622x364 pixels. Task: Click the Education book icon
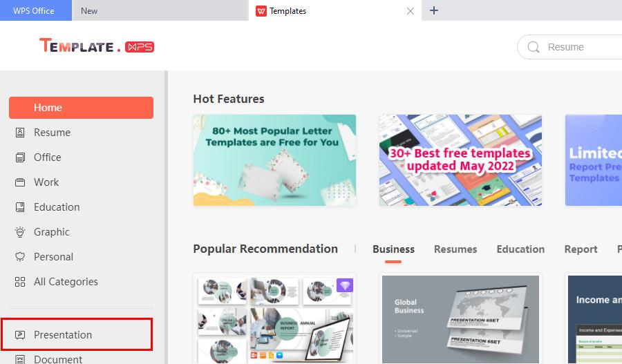[x=20, y=207]
